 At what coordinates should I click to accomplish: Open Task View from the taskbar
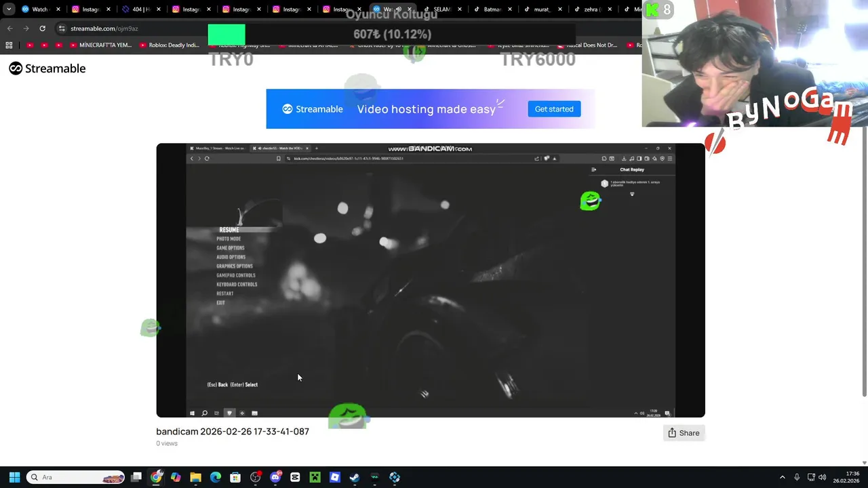click(136, 477)
